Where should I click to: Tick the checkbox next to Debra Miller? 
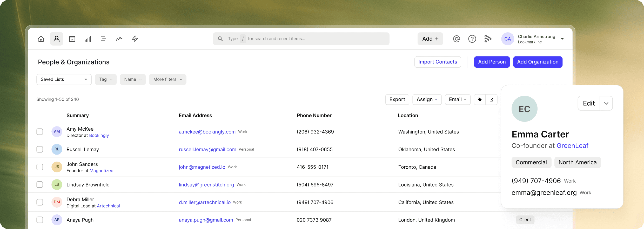(40, 202)
